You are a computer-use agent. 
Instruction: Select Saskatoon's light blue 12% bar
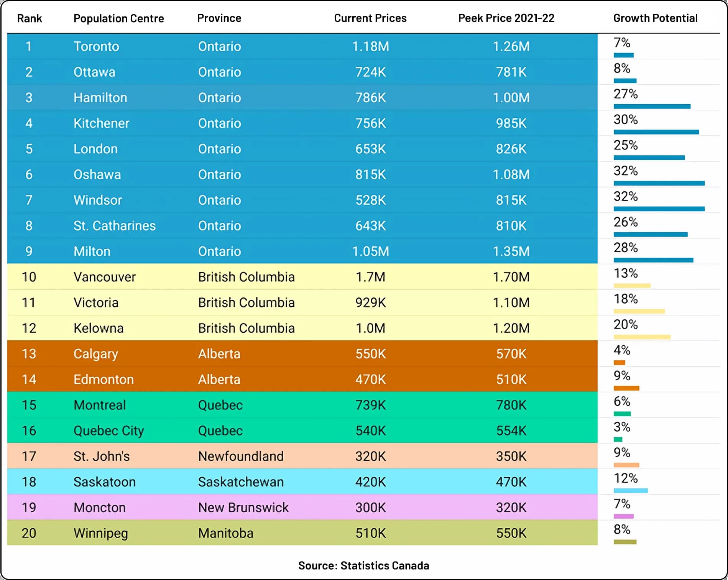pyautogui.click(x=631, y=491)
